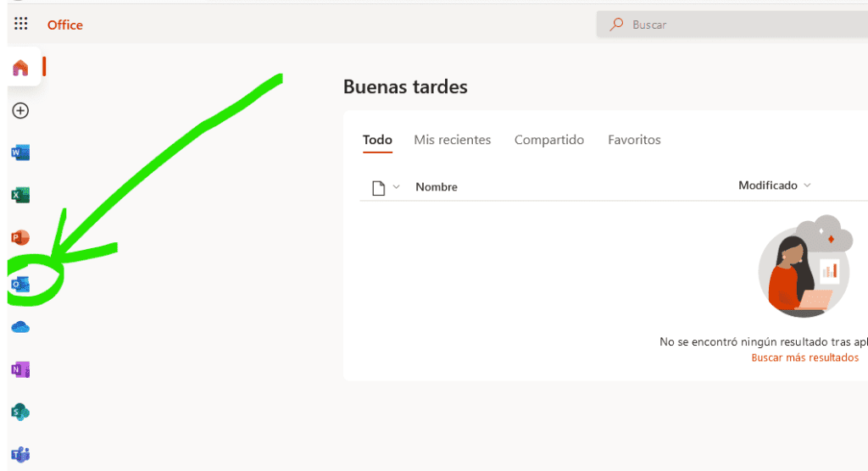Open the Favoritos tab
868x471 pixels.
[634, 140]
